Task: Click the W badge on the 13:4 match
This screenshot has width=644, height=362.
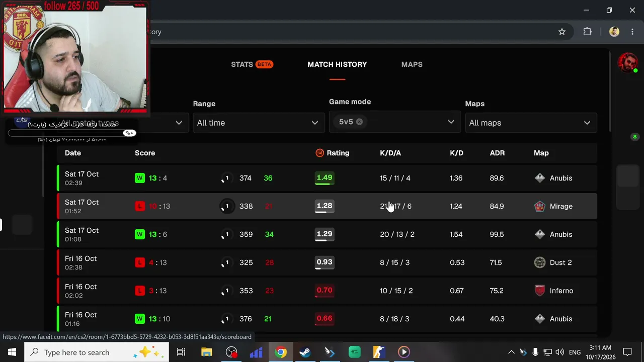Action: click(x=140, y=178)
